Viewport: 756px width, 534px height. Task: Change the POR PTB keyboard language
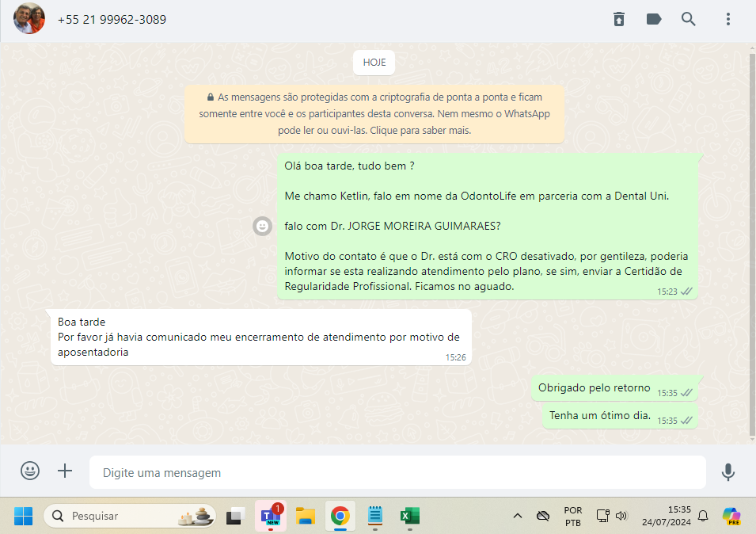pyautogui.click(x=573, y=516)
